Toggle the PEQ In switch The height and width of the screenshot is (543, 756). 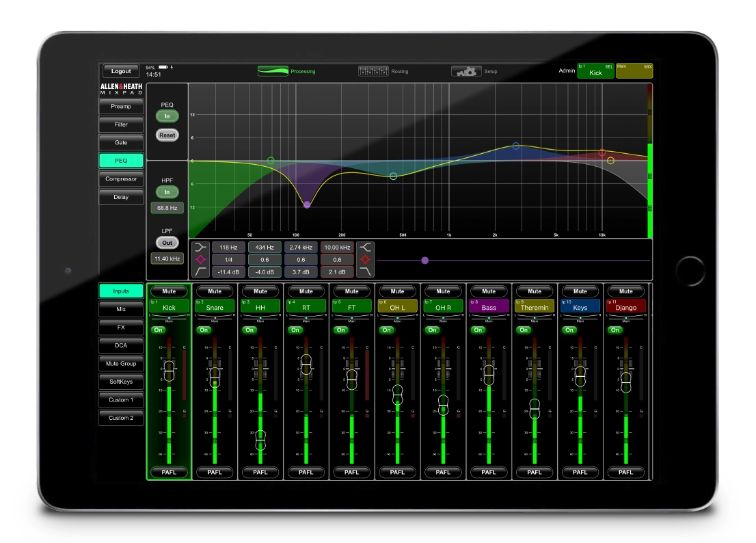click(167, 114)
